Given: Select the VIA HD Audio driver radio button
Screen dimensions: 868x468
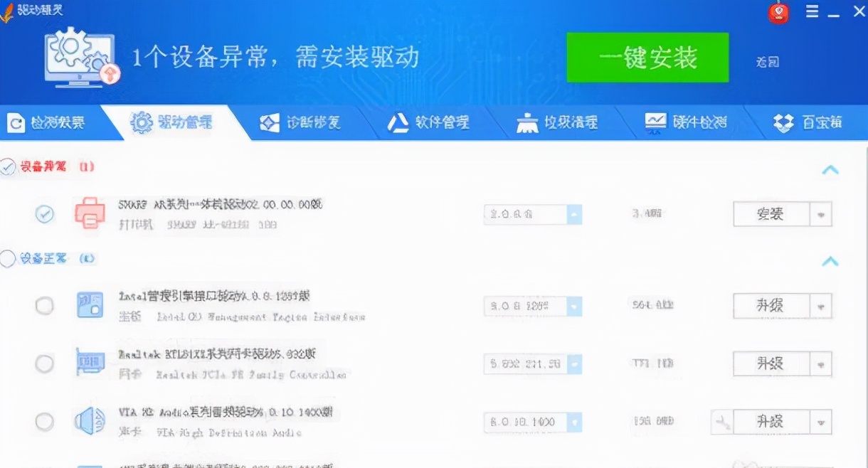Looking at the screenshot, I should pyautogui.click(x=44, y=421).
